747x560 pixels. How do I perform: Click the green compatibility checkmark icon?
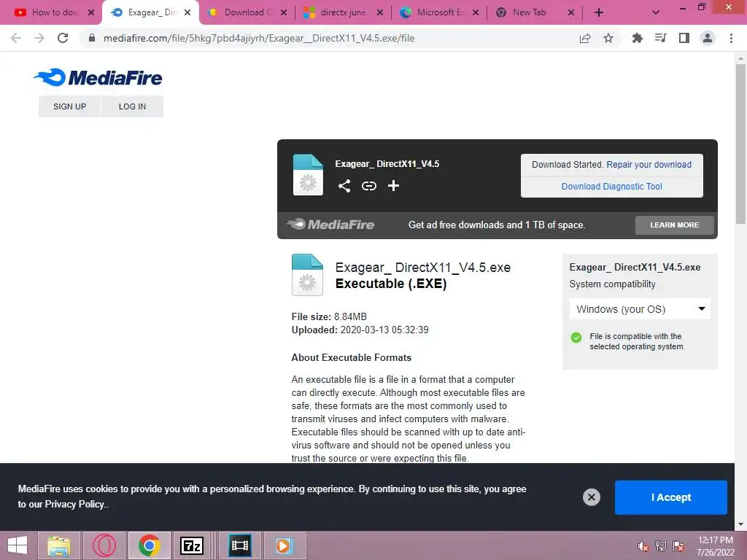click(576, 338)
